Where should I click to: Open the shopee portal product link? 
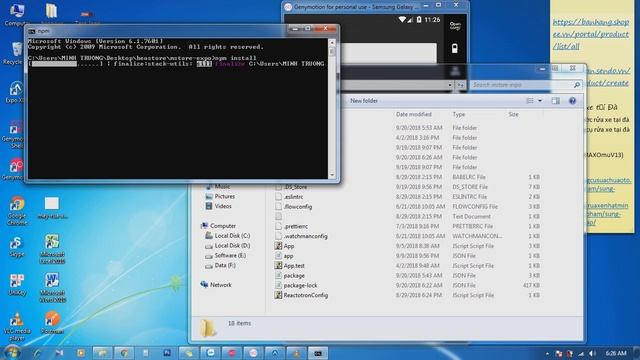[591, 34]
